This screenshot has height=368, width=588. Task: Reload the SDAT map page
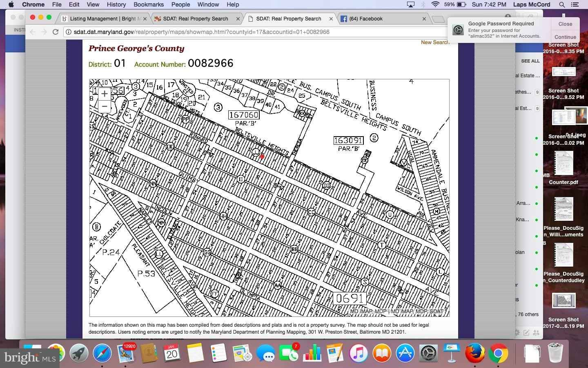click(x=56, y=32)
